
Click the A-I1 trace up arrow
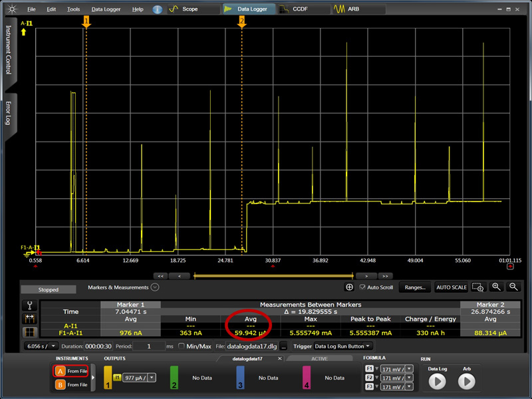point(23,32)
